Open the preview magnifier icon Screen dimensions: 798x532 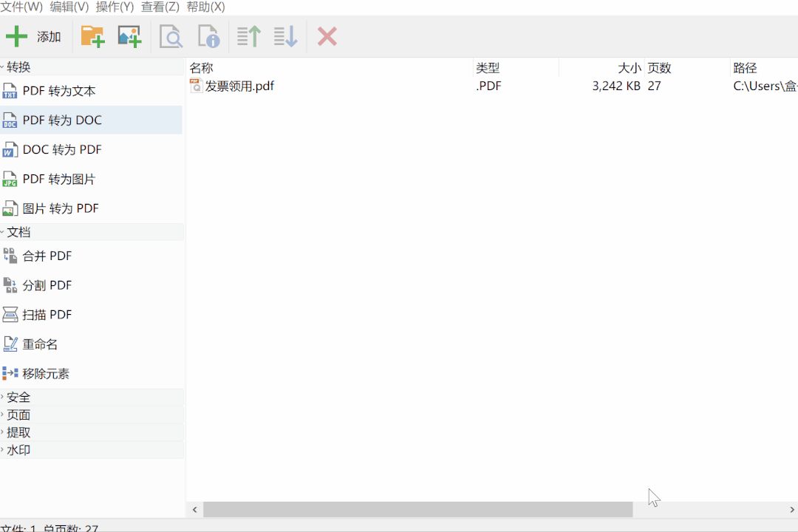click(x=170, y=35)
